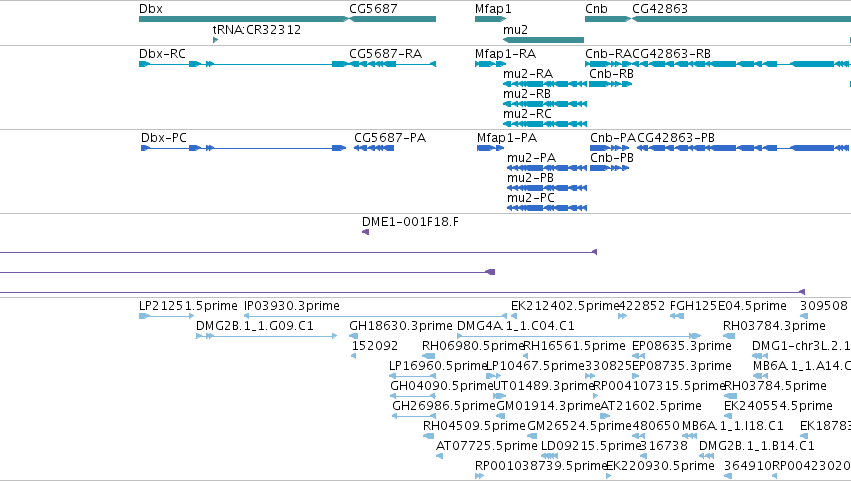
Task: Click the Mfap1 gene bar
Action: coord(490,19)
